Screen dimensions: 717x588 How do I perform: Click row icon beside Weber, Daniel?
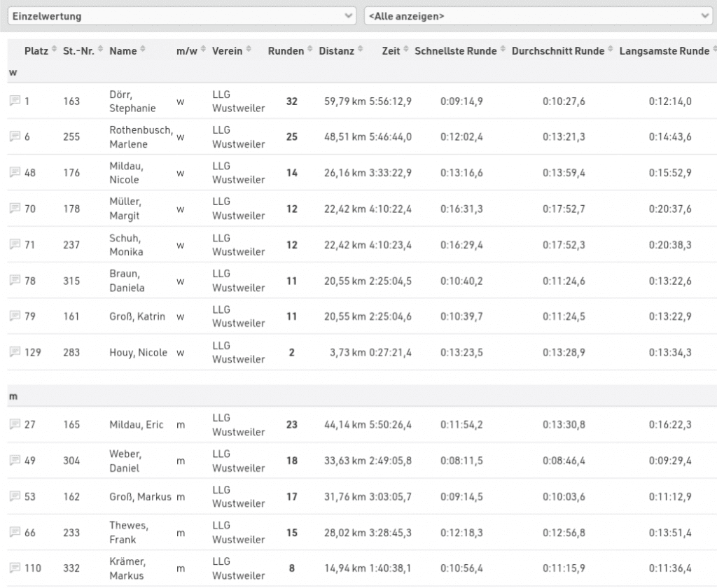click(x=15, y=461)
